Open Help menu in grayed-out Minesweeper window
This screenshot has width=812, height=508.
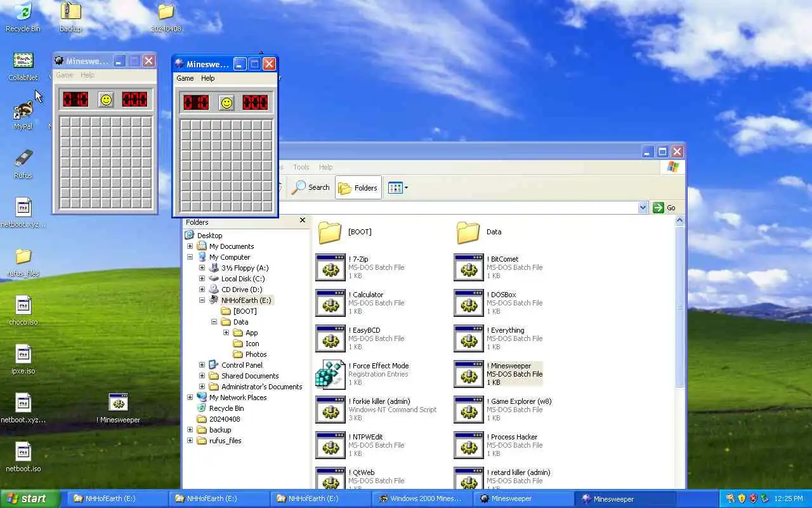click(x=88, y=75)
